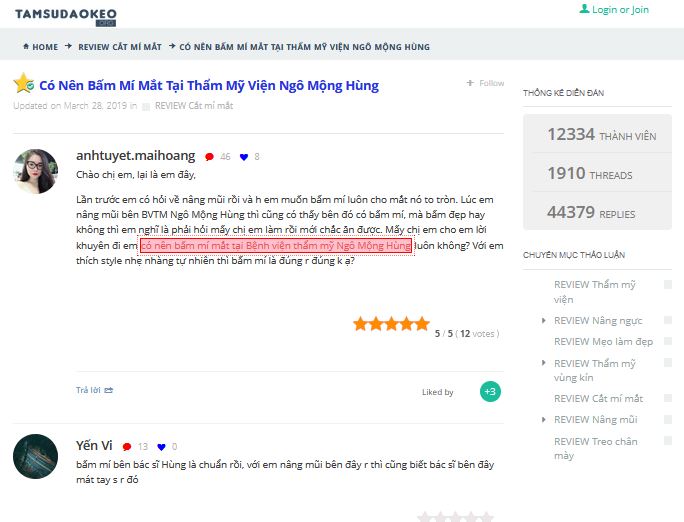Viewport: 684px width, 522px height.
Task: Toggle Follow on this thread
Action: tap(485, 83)
